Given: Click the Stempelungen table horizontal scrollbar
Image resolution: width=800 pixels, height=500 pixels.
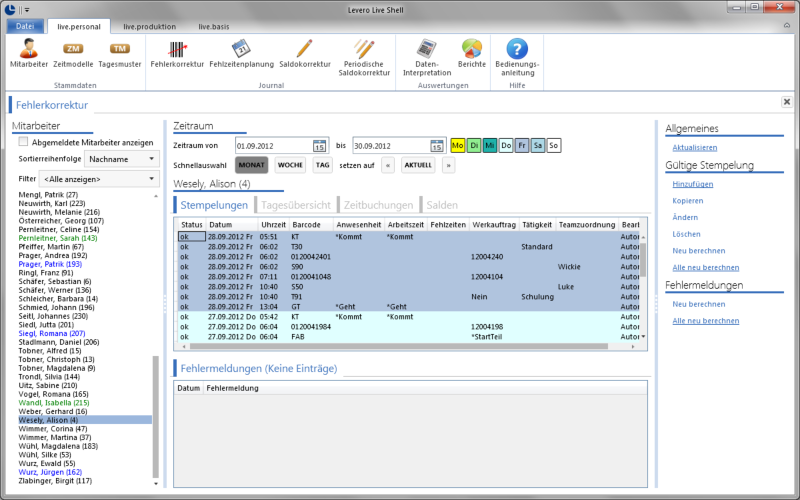Looking at the screenshot, I should point(399,346).
